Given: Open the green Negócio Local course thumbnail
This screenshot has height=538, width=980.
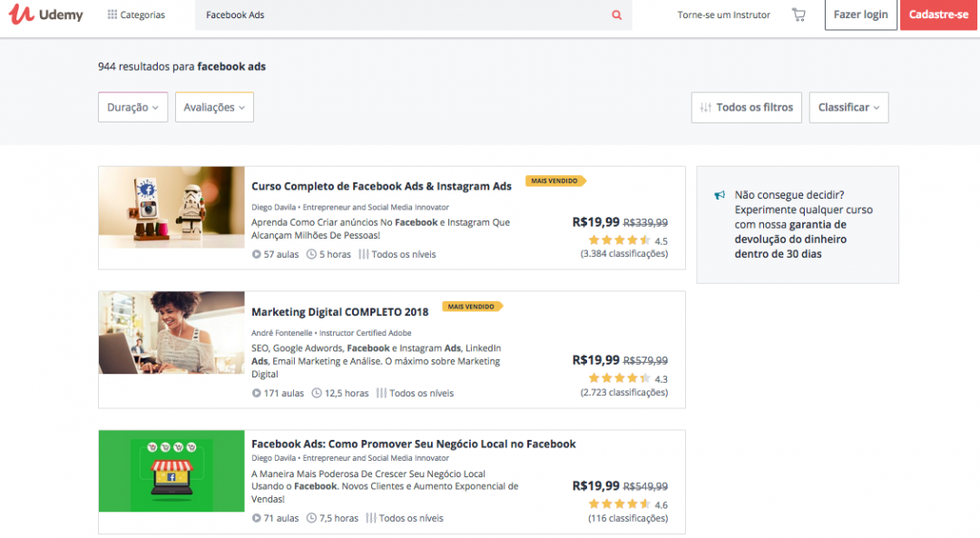Looking at the screenshot, I should point(171,471).
